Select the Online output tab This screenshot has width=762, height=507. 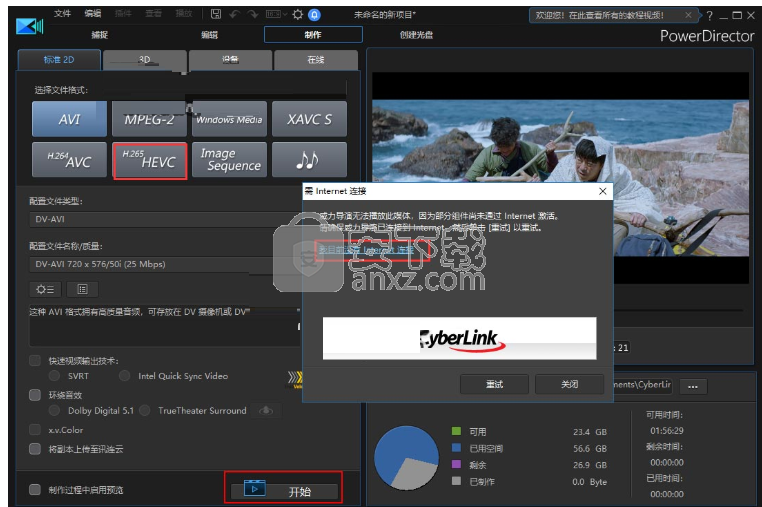coord(316,60)
